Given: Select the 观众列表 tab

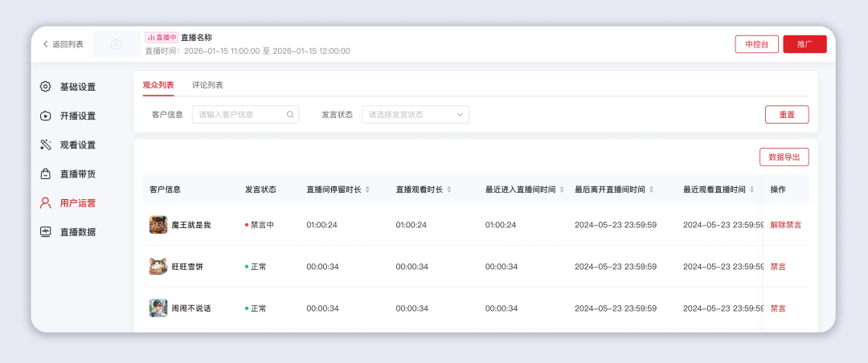Looking at the screenshot, I should coord(158,85).
